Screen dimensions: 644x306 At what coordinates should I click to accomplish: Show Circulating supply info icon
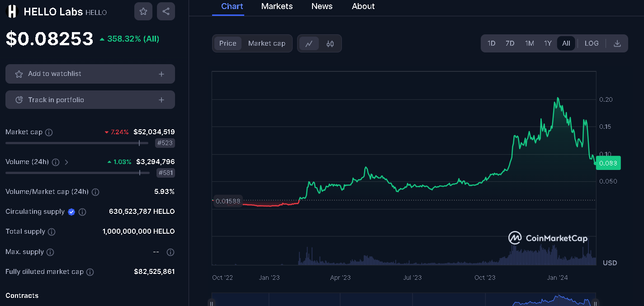82,212
